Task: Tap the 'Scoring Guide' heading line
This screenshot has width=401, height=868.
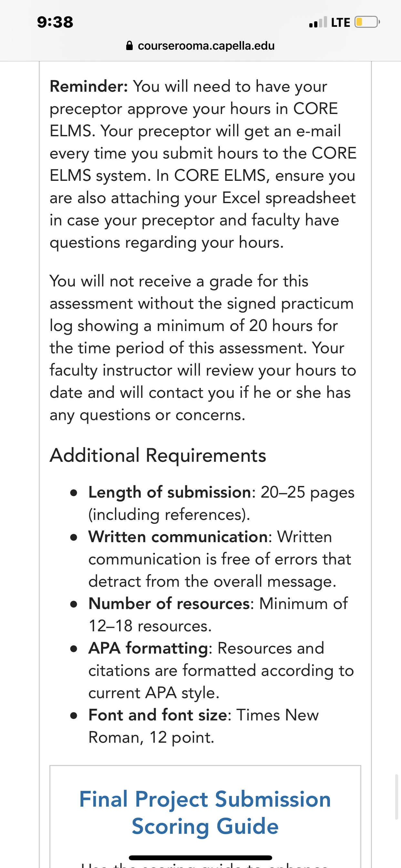Action: point(205,826)
